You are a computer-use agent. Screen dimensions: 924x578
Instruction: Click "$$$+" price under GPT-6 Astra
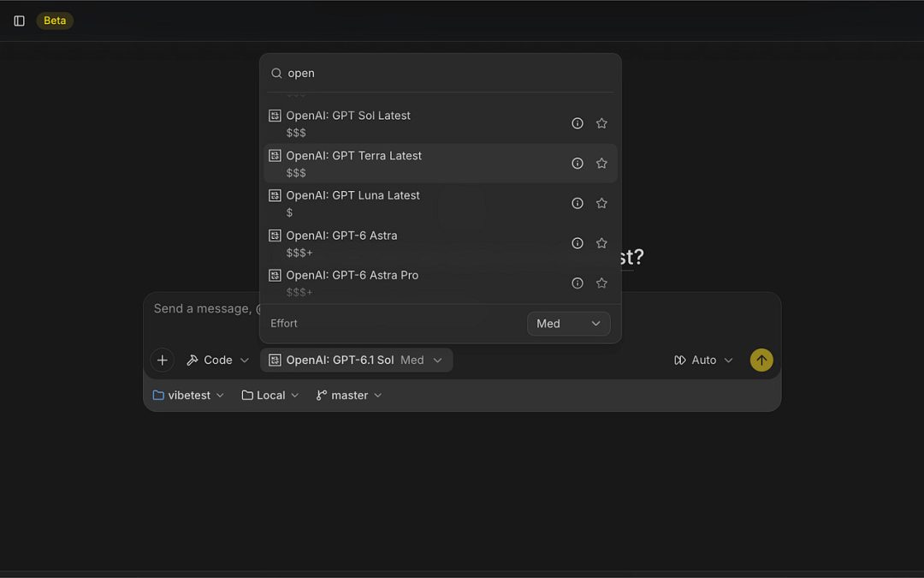click(299, 253)
